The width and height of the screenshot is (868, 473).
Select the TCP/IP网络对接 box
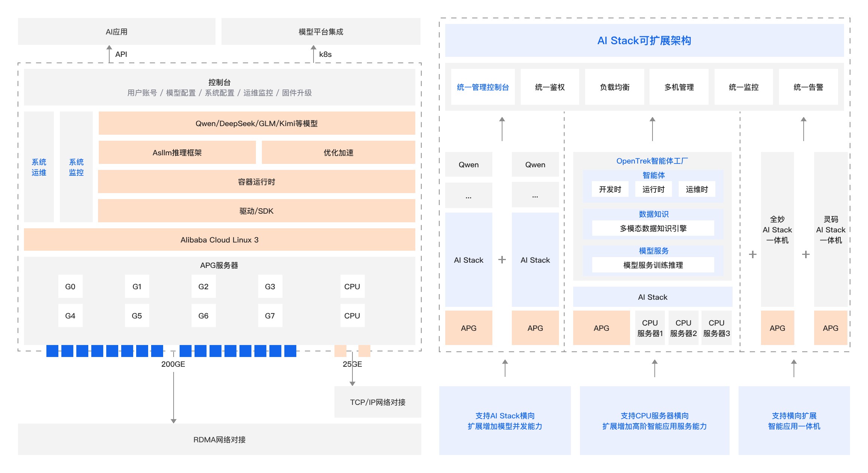pos(378,402)
